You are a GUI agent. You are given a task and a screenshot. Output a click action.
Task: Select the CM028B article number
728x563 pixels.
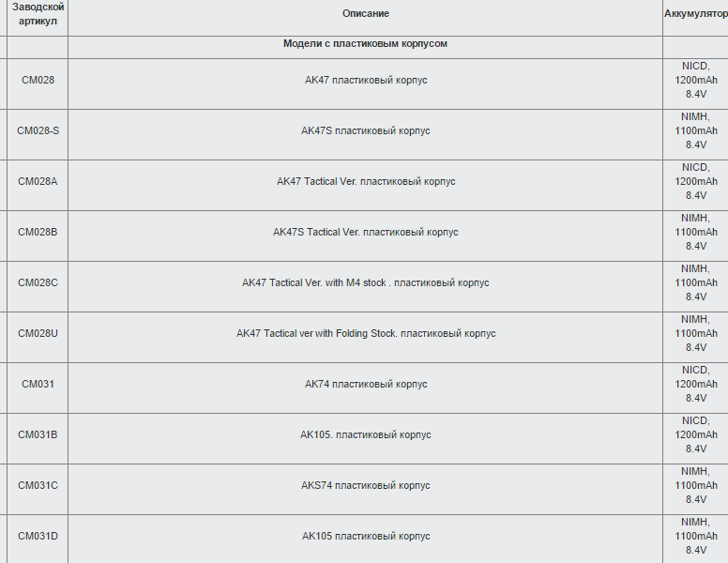point(38,232)
